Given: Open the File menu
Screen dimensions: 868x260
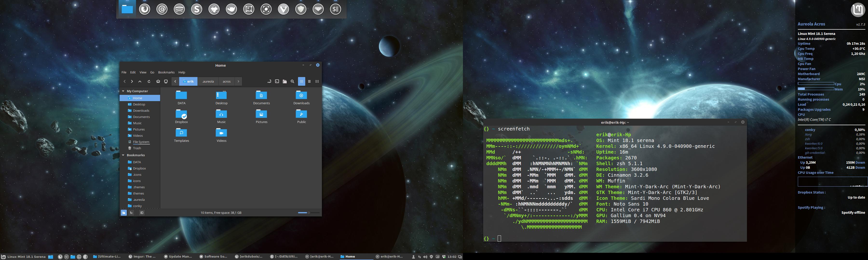Looking at the screenshot, I should coord(124,72).
